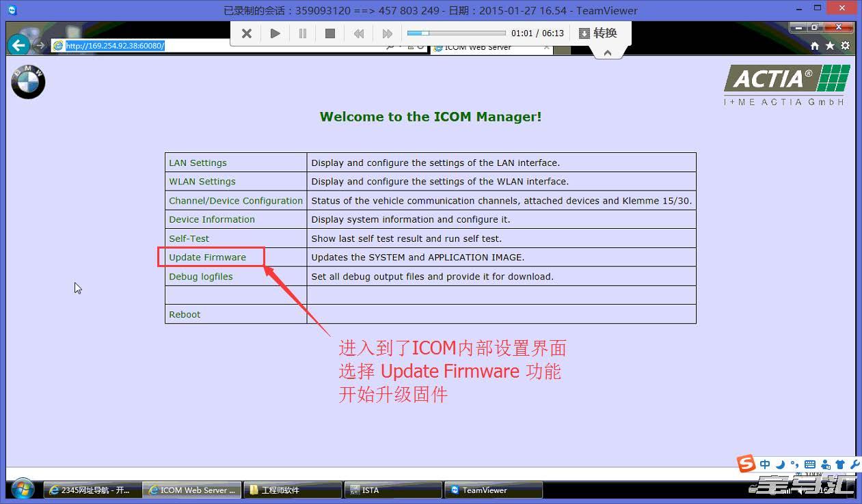Pause the recorded session playback
Viewport: 862px width, 504px height.
(x=303, y=33)
